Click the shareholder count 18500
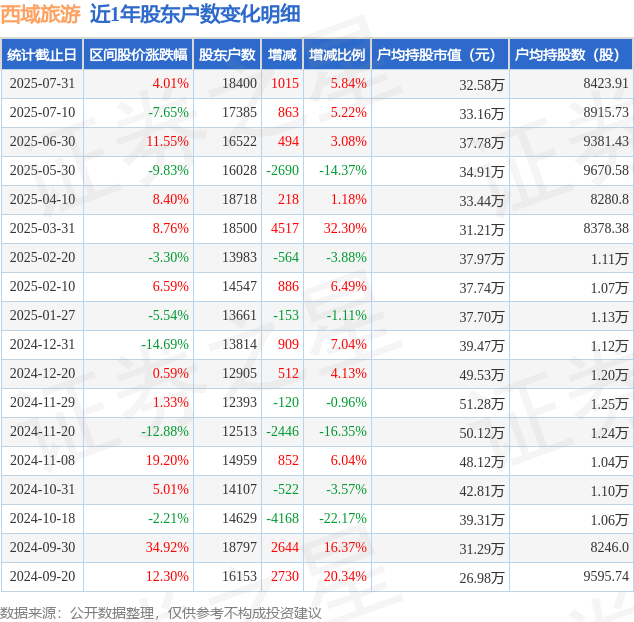Screen dimensions: 634x622 click(x=239, y=228)
